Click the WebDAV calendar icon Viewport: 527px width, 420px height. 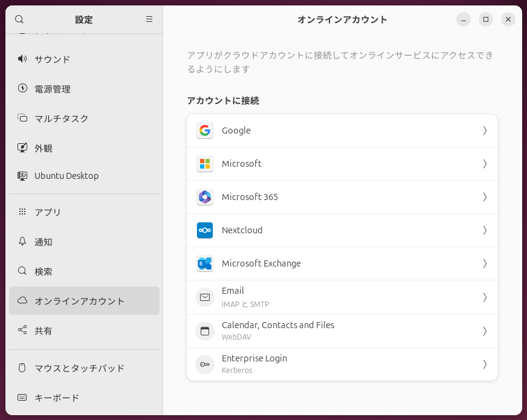point(205,331)
